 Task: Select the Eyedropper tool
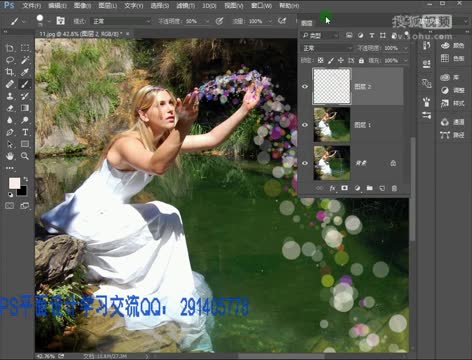click(x=25, y=72)
